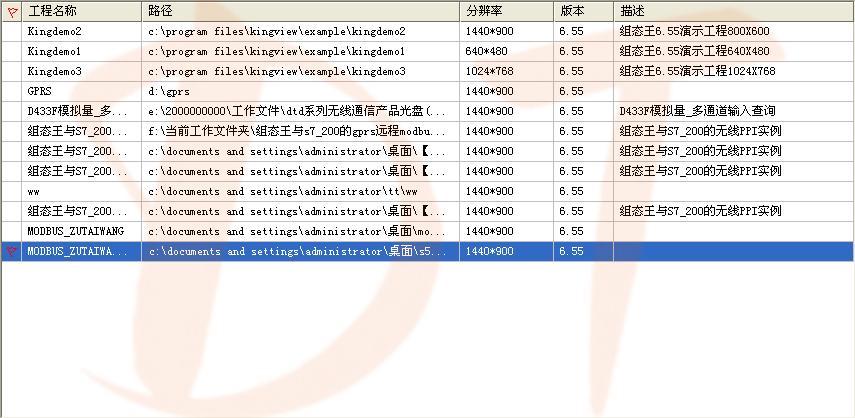
Task: Click 1440*900 resolution in Kingdemo2 row
Action: (x=489, y=31)
